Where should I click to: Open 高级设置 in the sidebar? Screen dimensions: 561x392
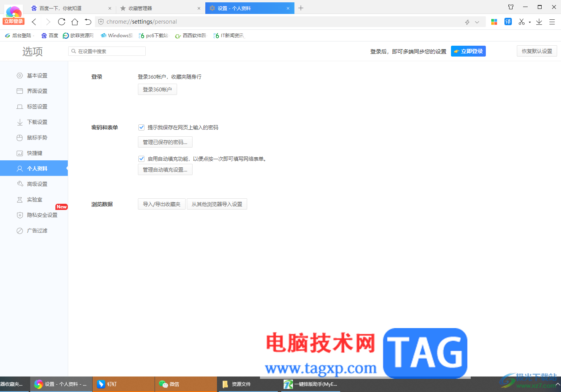pyautogui.click(x=34, y=184)
